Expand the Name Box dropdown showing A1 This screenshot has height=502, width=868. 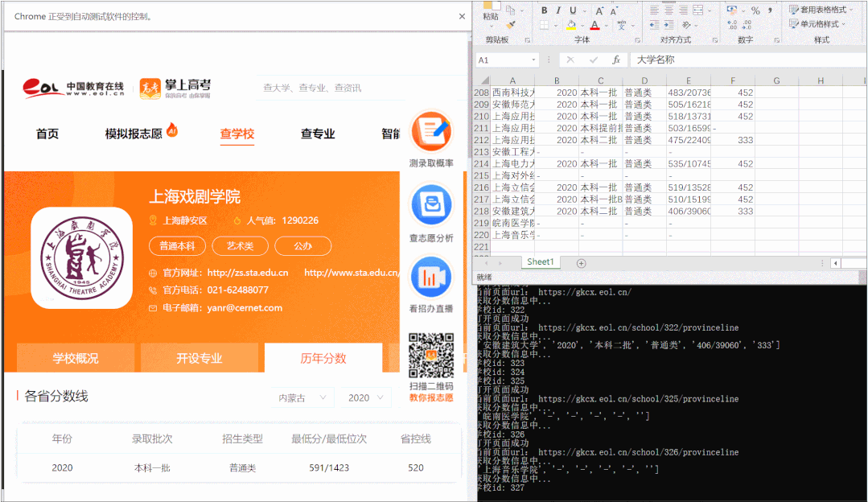[533, 60]
